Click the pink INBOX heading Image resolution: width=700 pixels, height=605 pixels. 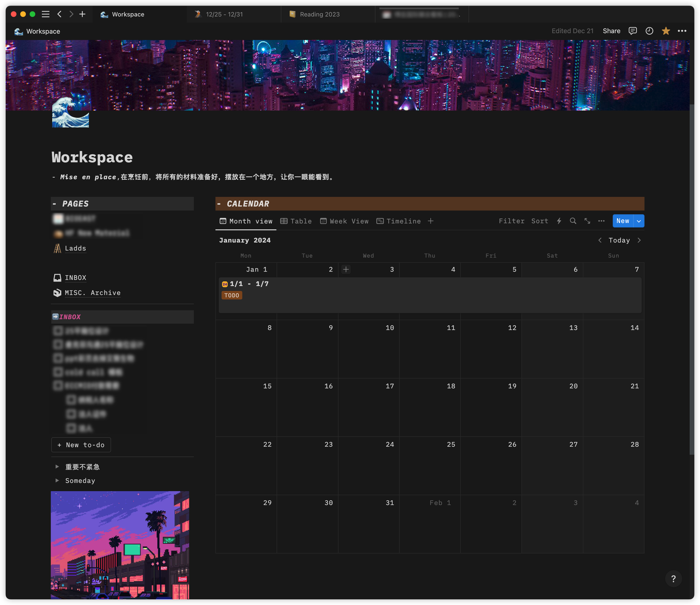point(70,317)
